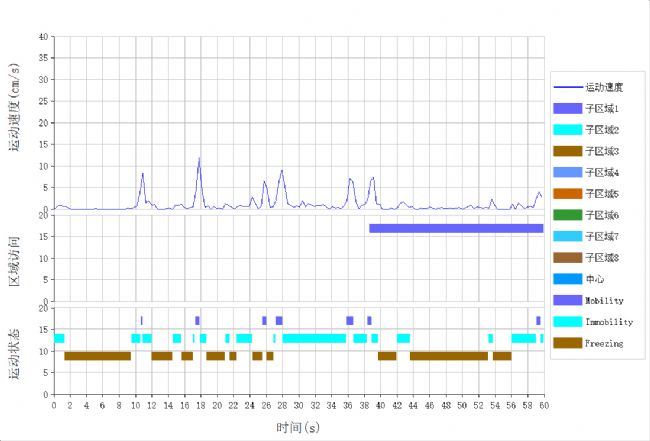650x441 pixels.
Task: Select the 子区域3 legend swatch
Action: (568, 151)
